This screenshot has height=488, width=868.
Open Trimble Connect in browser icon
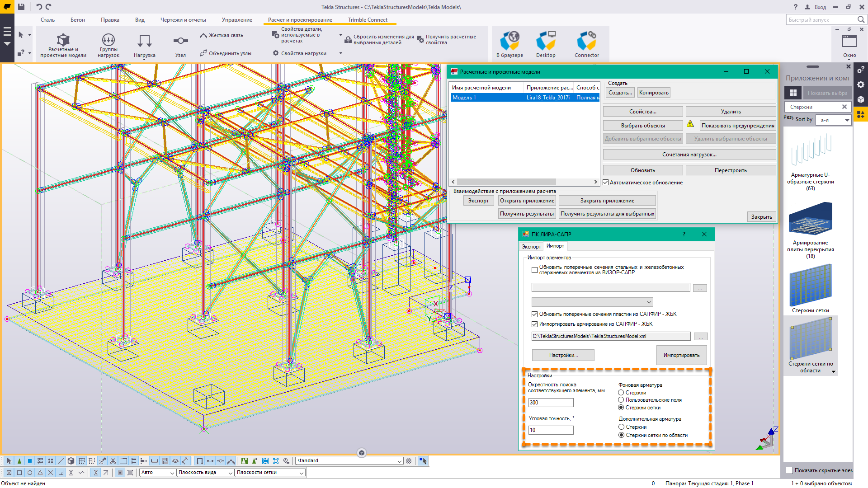509,41
